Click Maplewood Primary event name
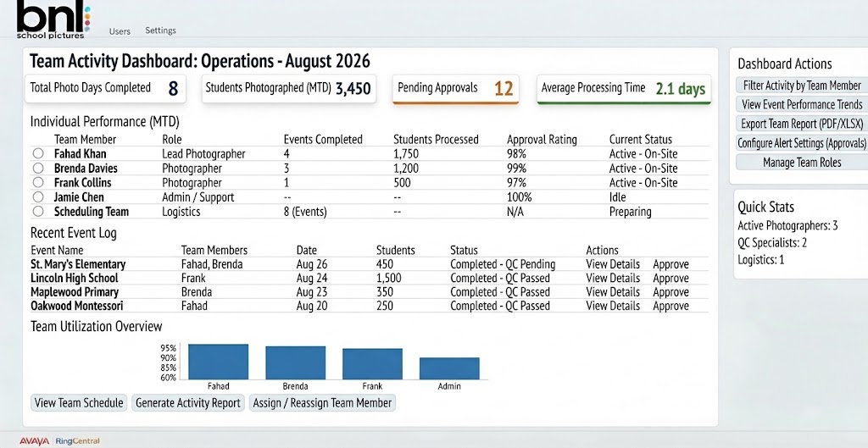This screenshot has width=868, height=448. pyautogui.click(x=75, y=292)
